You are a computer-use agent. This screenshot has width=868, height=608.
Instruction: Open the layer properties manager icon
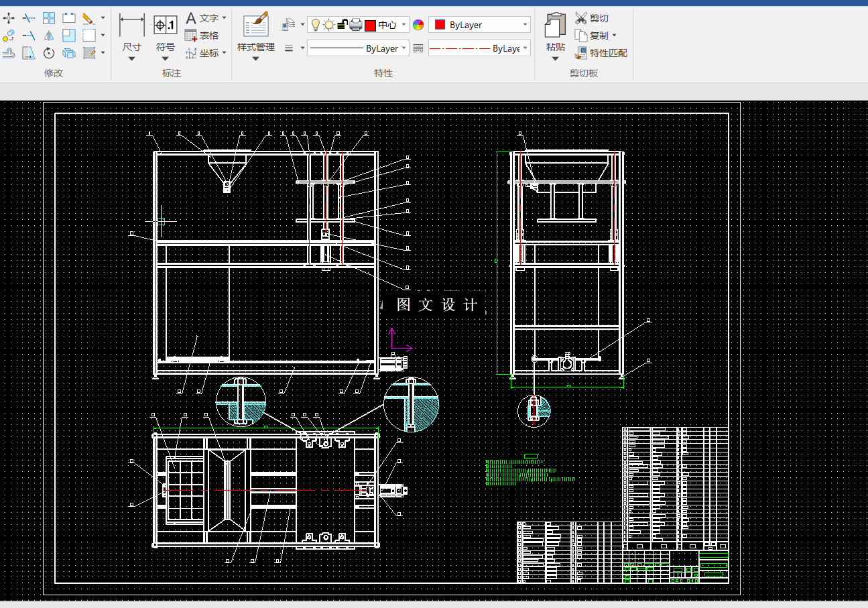[x=289, y=25]
